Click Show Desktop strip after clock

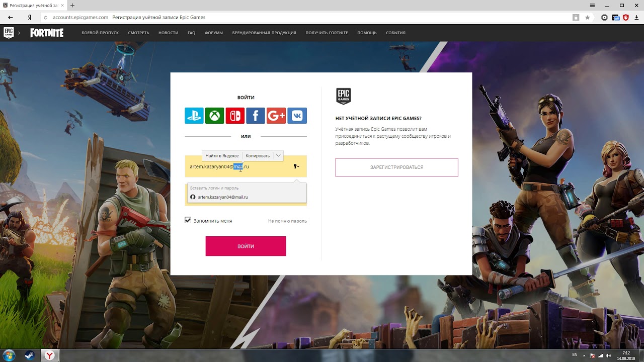tap(641, 355)
